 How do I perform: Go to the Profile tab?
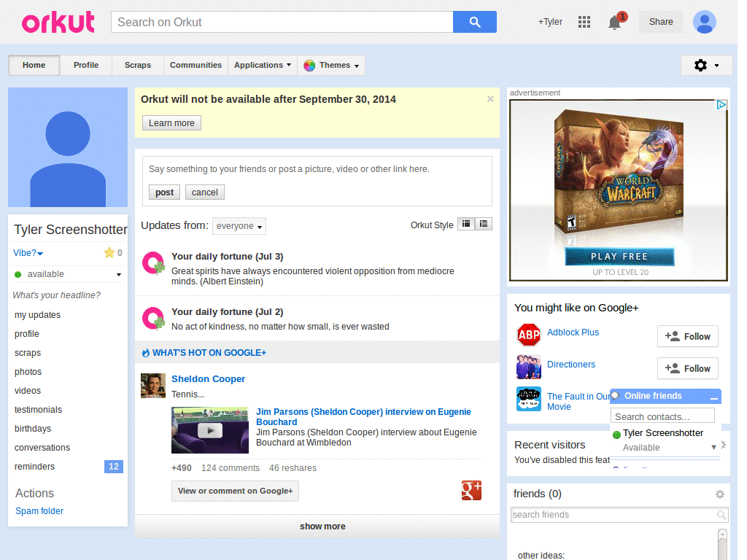point(86,65)
